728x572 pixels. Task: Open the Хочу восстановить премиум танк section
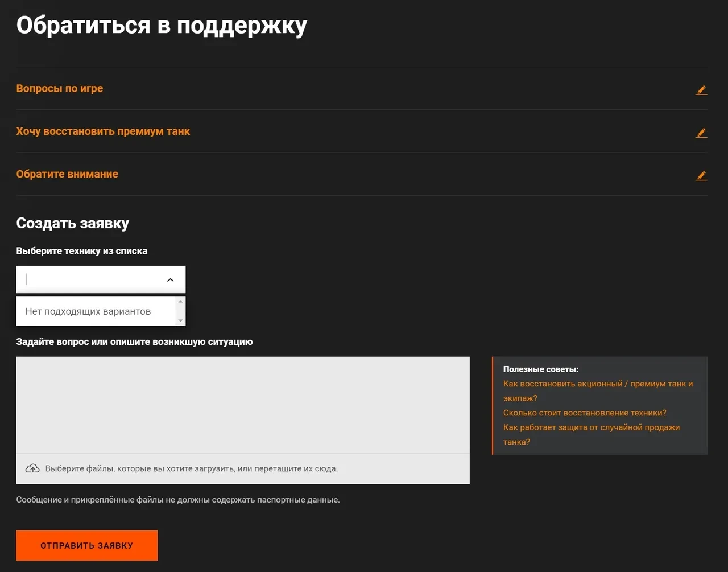103,131
